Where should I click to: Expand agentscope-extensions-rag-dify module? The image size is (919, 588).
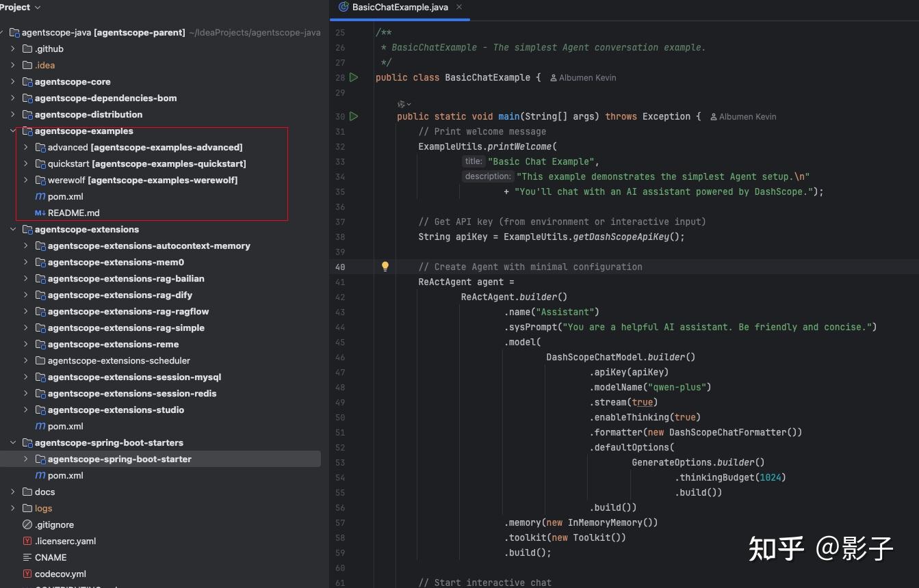(26, 295)
